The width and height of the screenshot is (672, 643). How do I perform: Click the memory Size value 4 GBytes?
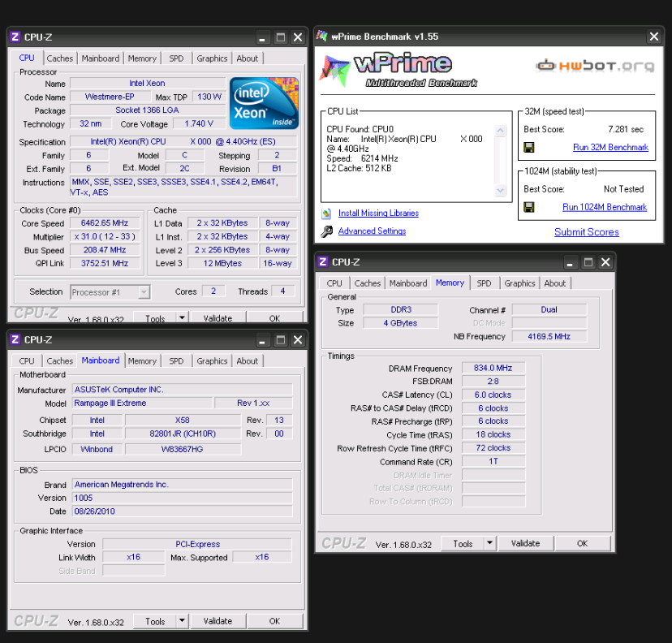coord(400,323)
